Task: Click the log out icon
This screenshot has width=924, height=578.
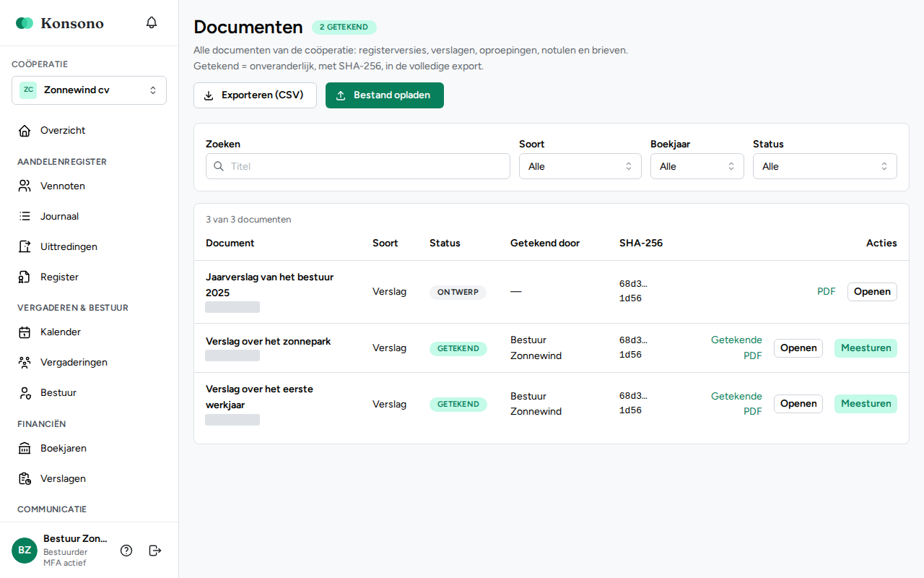Action: 155,551
